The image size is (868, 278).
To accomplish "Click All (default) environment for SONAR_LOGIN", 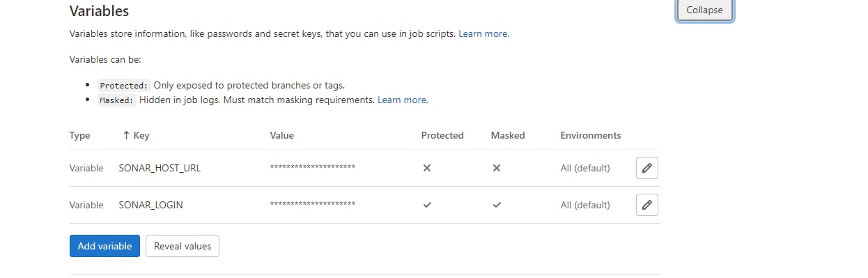I will click(585, 205).
